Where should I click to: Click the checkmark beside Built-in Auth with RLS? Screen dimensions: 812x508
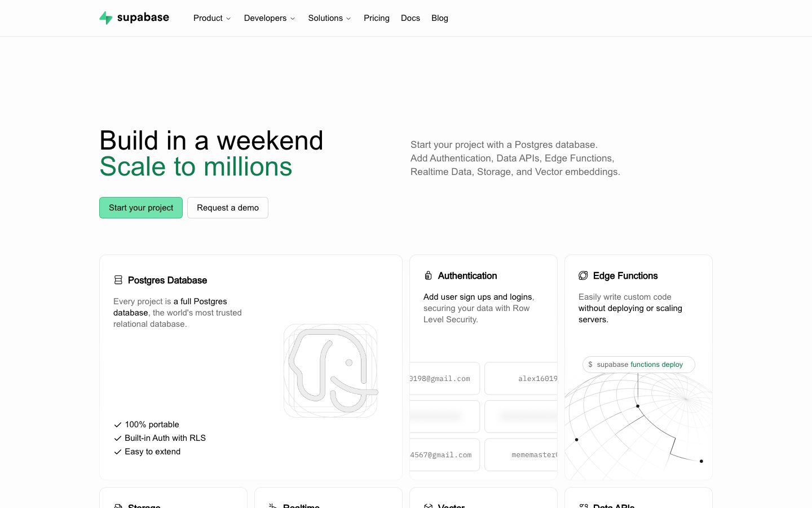[118, 438]
